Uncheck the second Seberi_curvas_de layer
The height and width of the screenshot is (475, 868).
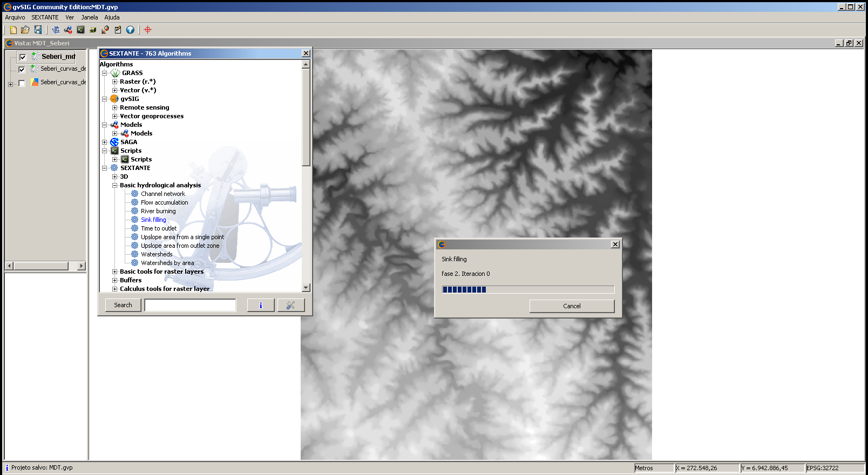point(22,70)
